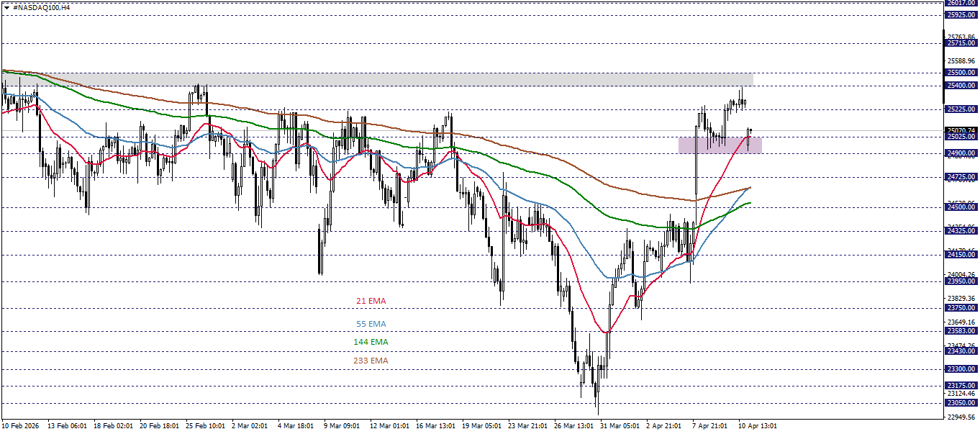Select the 55 EMA legend label
Viewport: 980px width, 434px height.
[x=371, y=322]
